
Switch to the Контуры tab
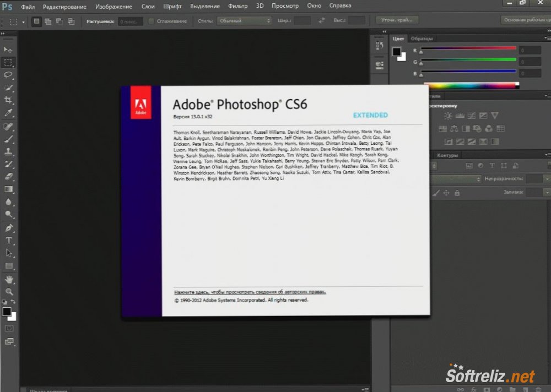pos(447,155)
